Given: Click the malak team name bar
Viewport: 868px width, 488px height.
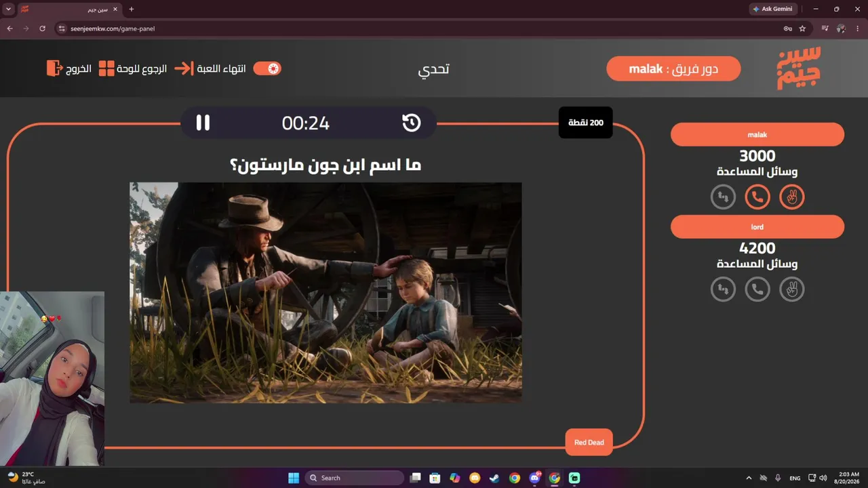Looking at the screenshot, I should pyautogui.click(x=757, y=135).
